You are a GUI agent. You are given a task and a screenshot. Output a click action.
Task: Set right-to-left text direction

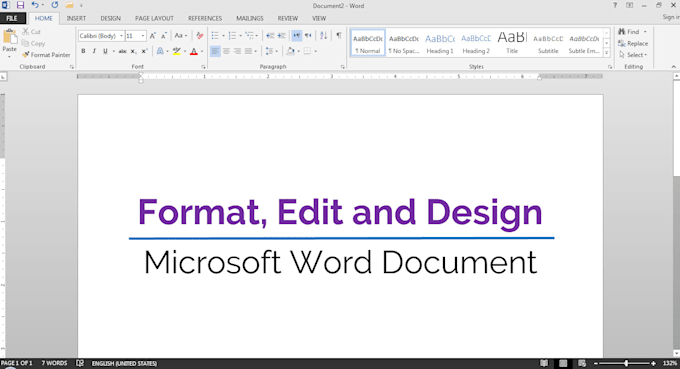(308, 36)
